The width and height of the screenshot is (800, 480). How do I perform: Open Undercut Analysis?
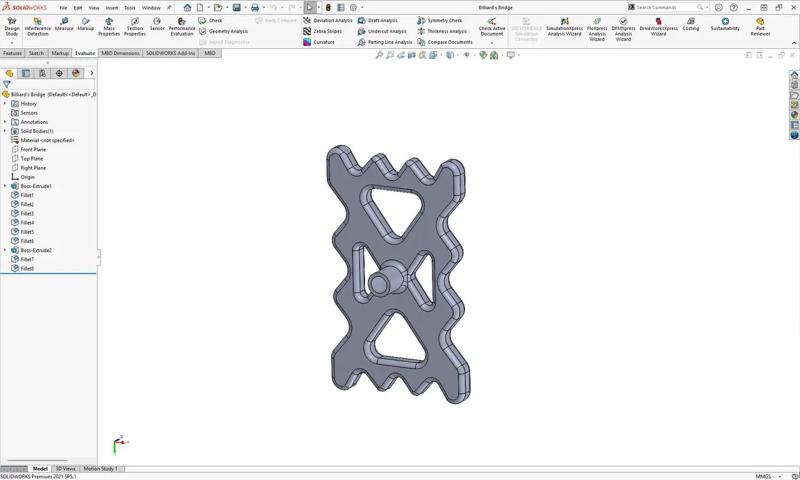click(382, 31)
